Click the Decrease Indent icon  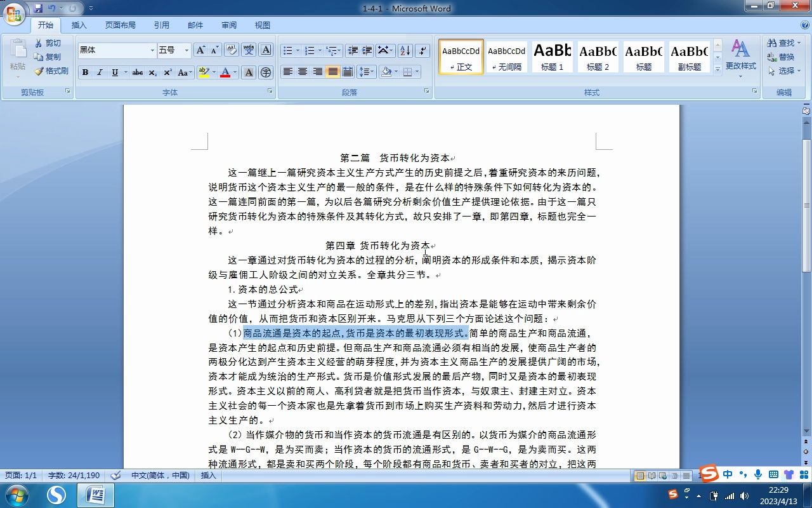point(352,50)
